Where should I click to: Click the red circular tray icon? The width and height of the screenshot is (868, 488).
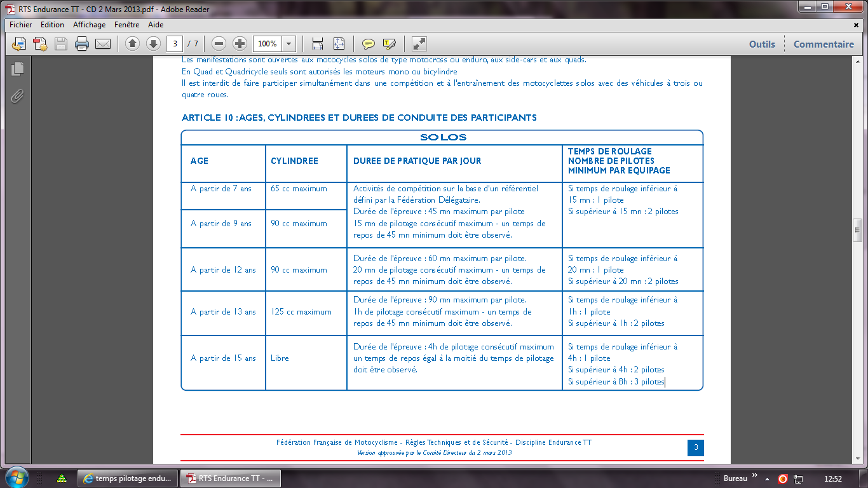pyautogui.click(x=783, y=478)
